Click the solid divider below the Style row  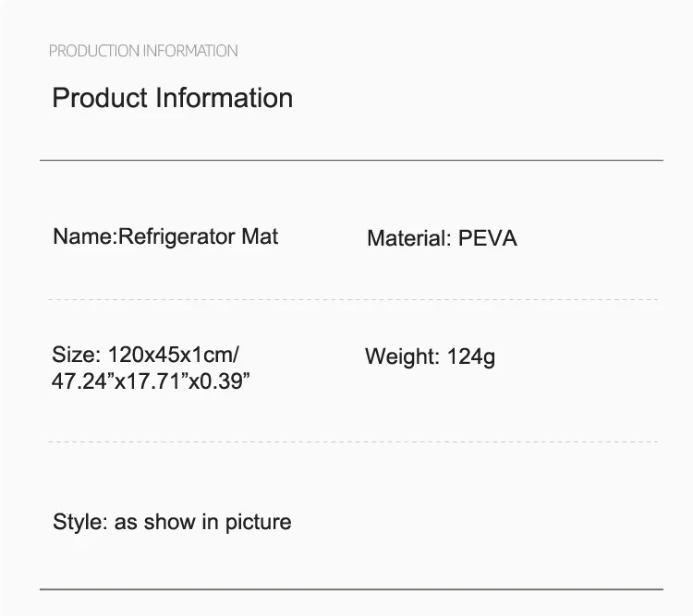point(351,588)
